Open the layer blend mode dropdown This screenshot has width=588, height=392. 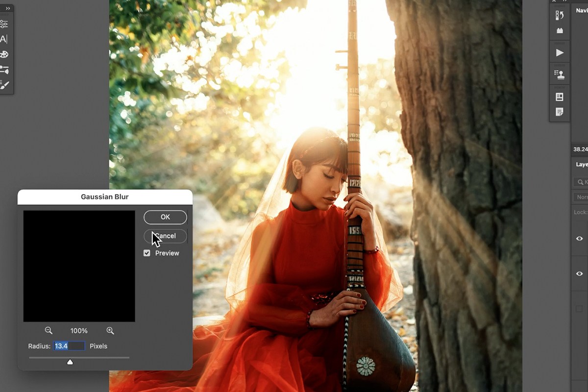(x=581, y=197)
